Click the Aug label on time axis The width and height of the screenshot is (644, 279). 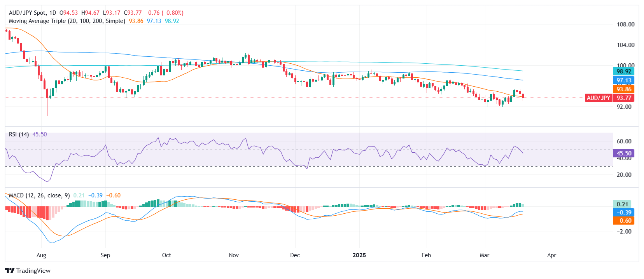click(41, 255)
